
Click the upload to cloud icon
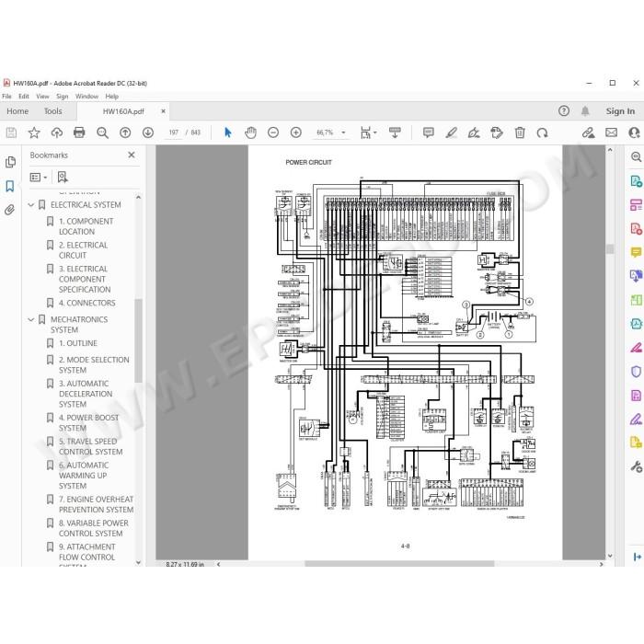tap(57, 132)
